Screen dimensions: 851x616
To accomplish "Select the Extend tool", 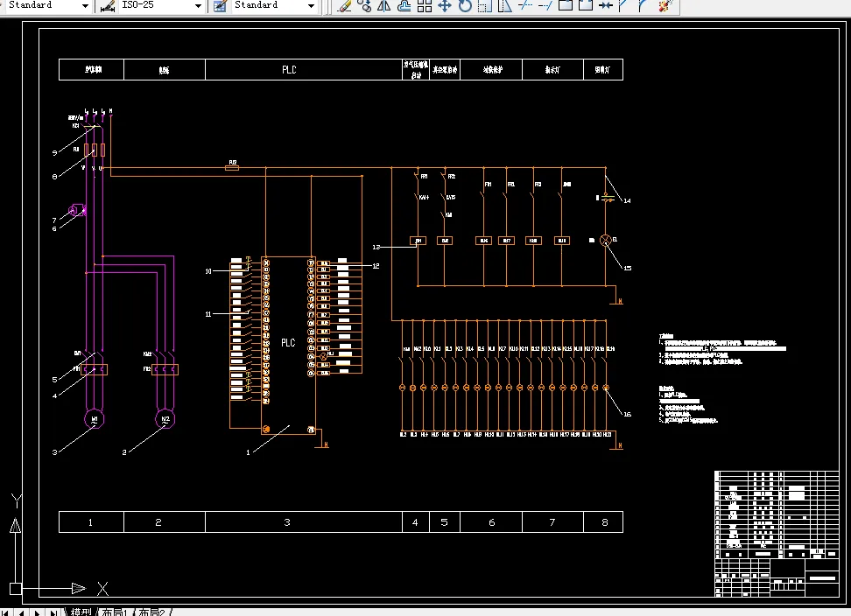I will click(545, 6).
